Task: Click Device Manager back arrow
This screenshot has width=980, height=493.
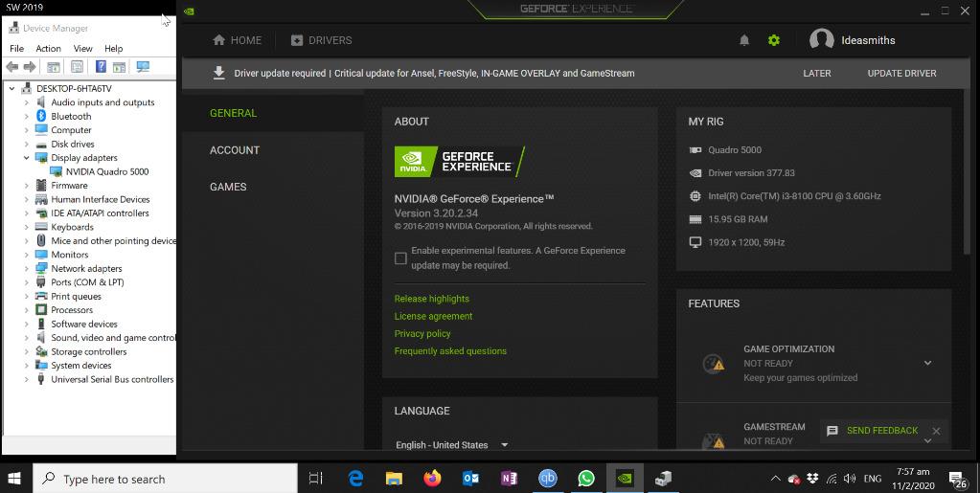Action: tap(11, 66)
